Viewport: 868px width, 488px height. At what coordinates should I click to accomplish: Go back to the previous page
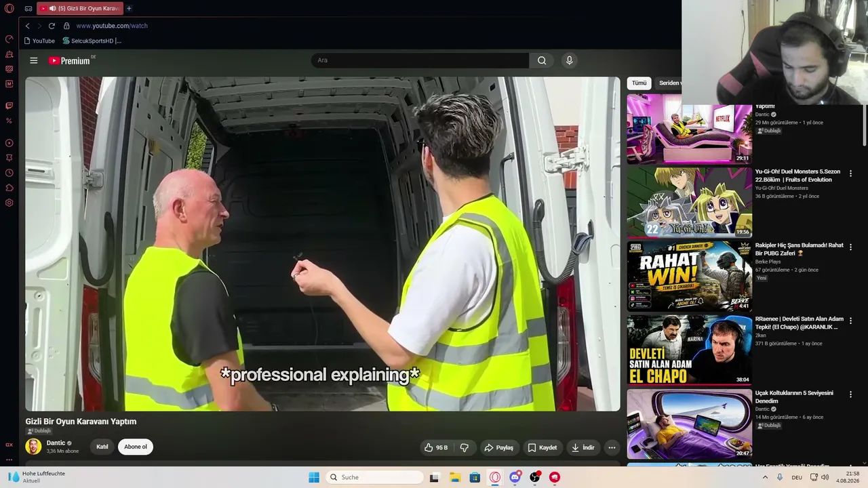(28, 26)
